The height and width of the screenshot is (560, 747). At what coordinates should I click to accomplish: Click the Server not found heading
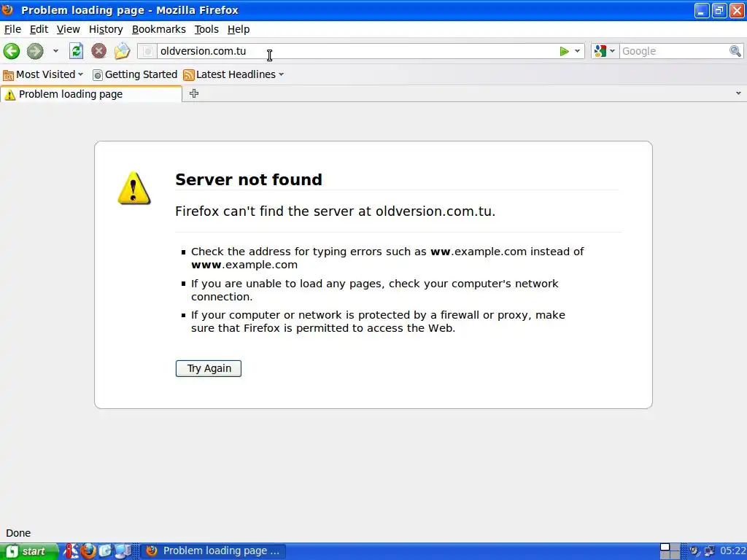point(249,179)
